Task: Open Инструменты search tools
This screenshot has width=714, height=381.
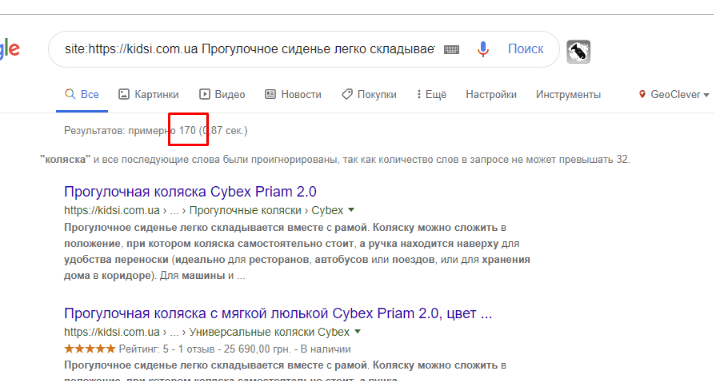Action: [x=568, y=94]
